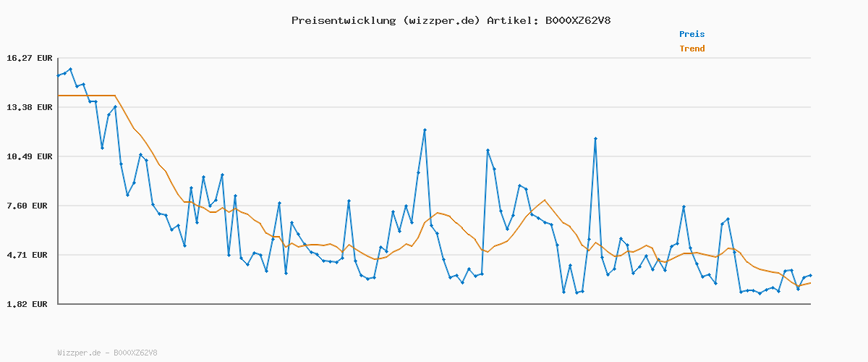Click the 16.27 EUR axis label
The height and width of the screenshot is (362, 868).
[29, 58]
